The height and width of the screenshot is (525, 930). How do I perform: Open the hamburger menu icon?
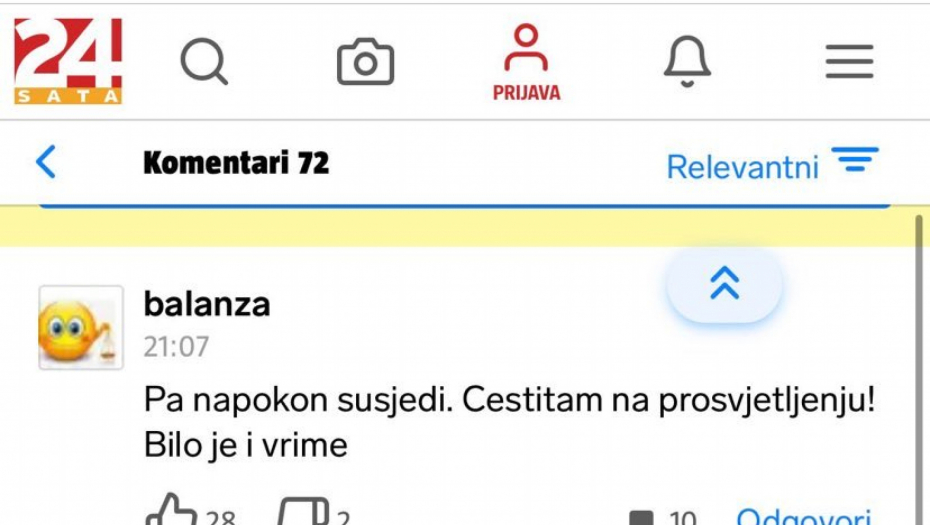[x=849, y=61]
